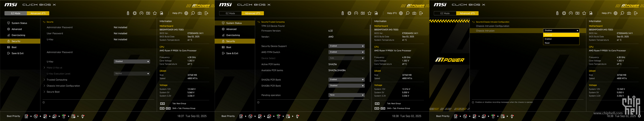Viewport: 644px width, 121px height.
Task: Click search magnifier icon in Security panel toolbar
Action: [x=193, y=13]
